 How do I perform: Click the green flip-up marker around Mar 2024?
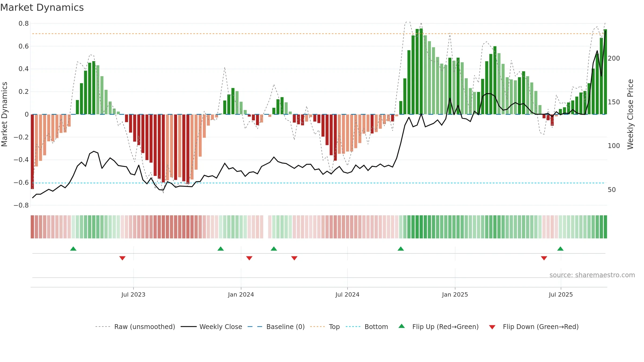click(x=274, y=249)
